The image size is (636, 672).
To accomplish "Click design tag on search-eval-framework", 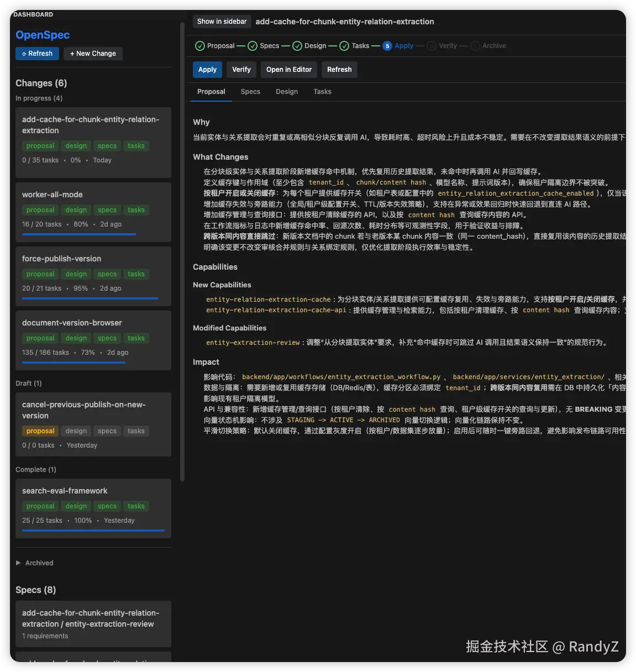I will 76,506.
